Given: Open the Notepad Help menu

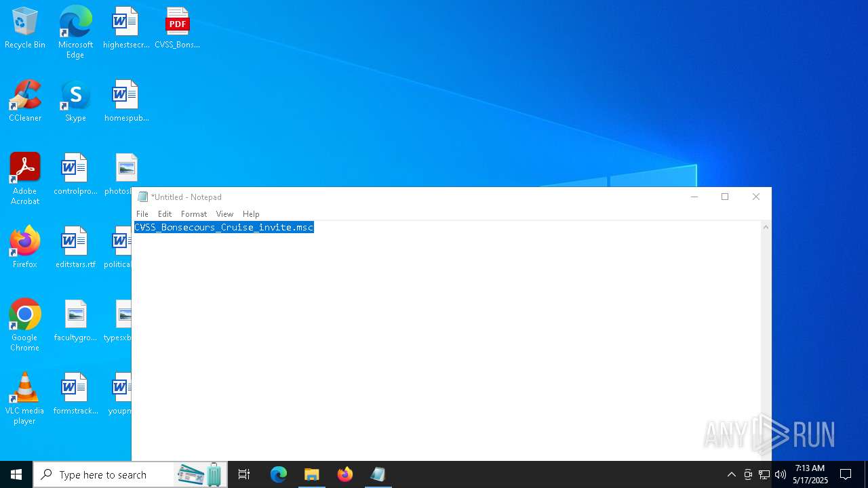Looking at the screenshot, I should coord(251,213).
